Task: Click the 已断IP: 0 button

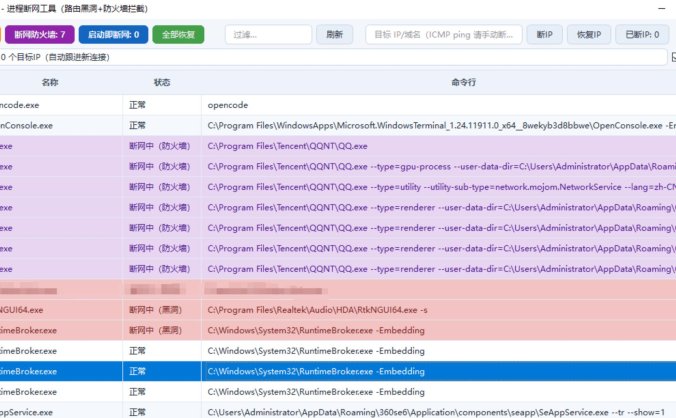Action: (x=642, y=34)
